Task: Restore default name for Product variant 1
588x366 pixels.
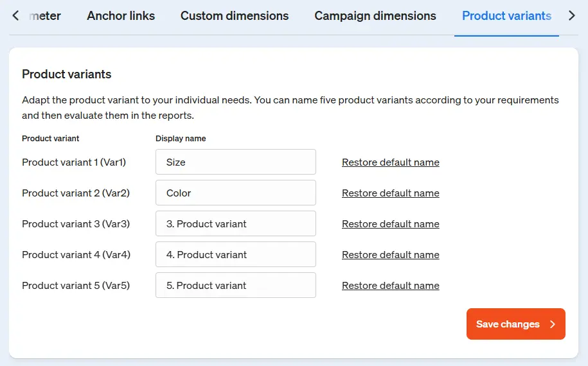Action: pos(391,162)
